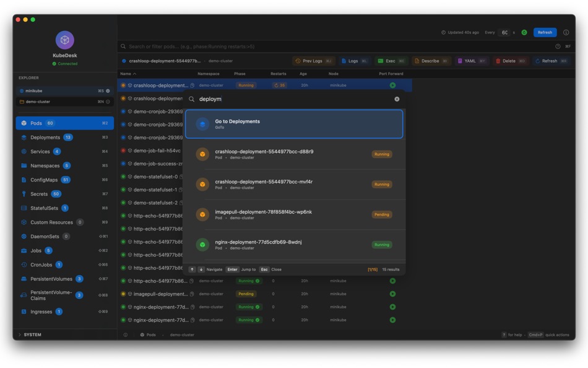Delete the selected crashloop pod
The height and width of the screenshot is (368, 588).
click(511, 61)
